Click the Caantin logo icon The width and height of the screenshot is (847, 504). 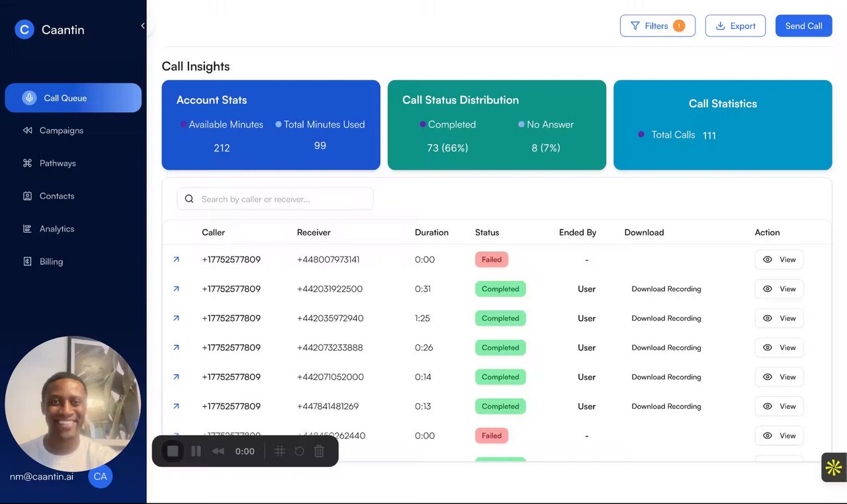point(24,30)
